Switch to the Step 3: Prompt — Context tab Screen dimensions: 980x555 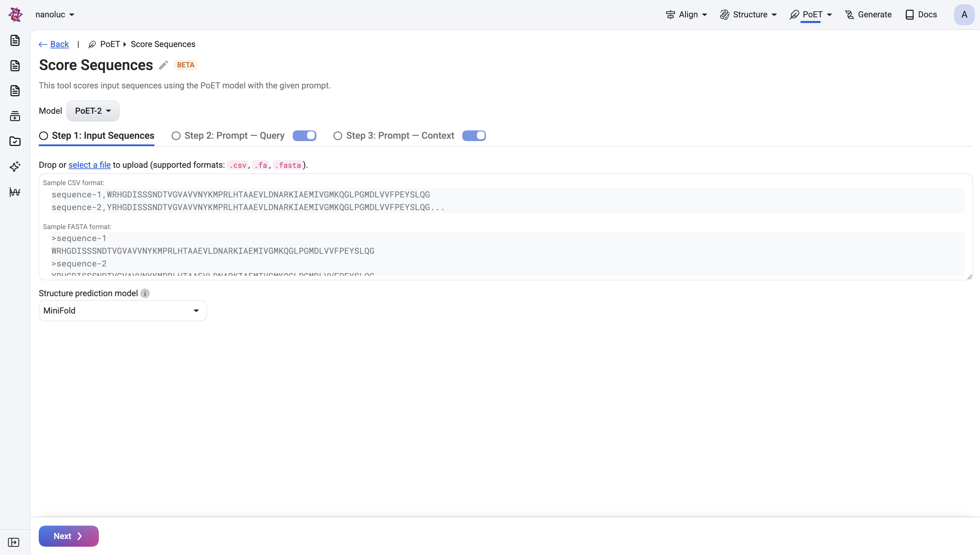pos(394,136)
